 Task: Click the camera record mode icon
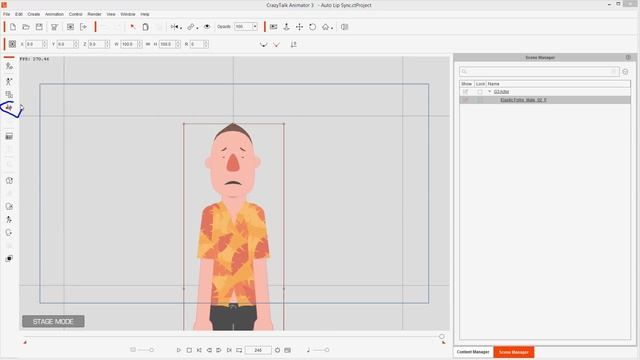pyautogui.click(x=273, y=27)
